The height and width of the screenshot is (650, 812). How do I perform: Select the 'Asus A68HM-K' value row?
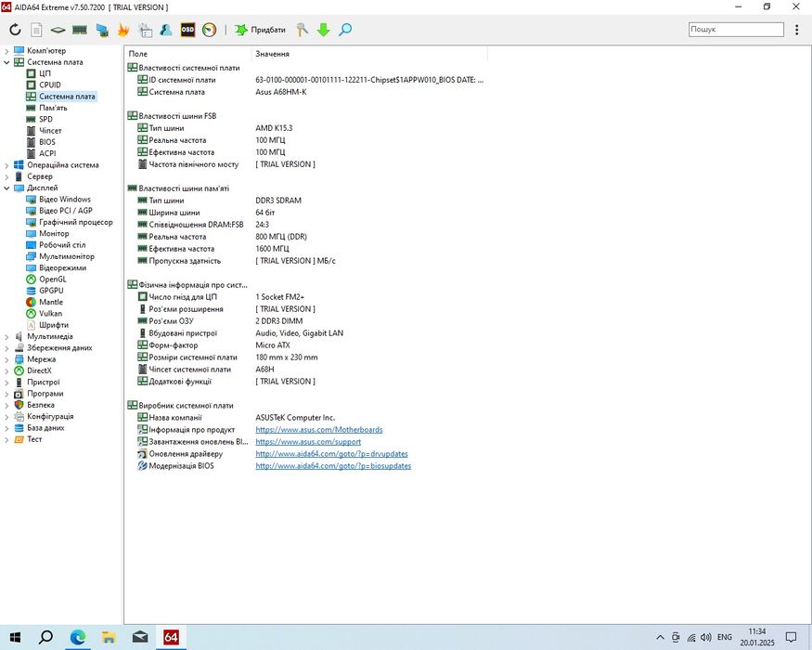pyautogui.click(x=280, y=92)
